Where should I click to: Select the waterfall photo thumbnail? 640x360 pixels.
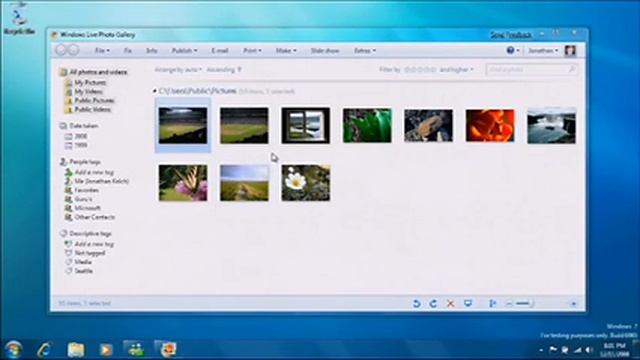click(551, 126)
